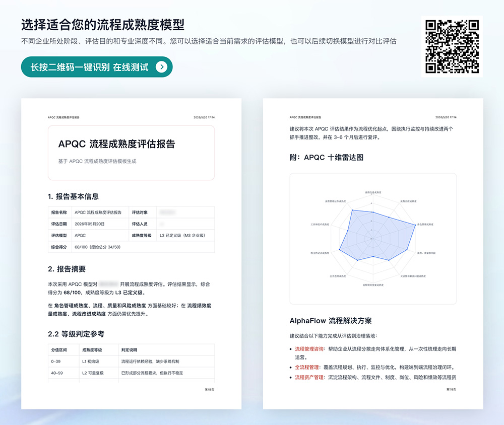Click the score value 68/100 (原始总分 34/50)
The height and width of the screenshot is (425, 504).
point(97,247)
